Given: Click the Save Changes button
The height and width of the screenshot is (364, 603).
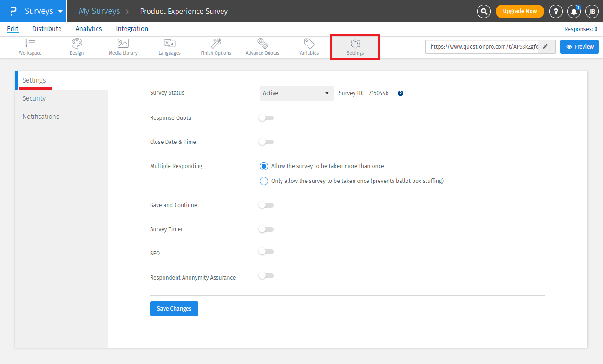Looking at the screenshot, I should (x=174, y=309).
